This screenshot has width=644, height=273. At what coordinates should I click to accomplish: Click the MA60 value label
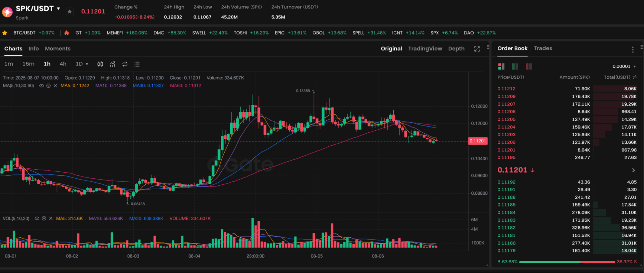pyautogui.click(x=186, y=86)
